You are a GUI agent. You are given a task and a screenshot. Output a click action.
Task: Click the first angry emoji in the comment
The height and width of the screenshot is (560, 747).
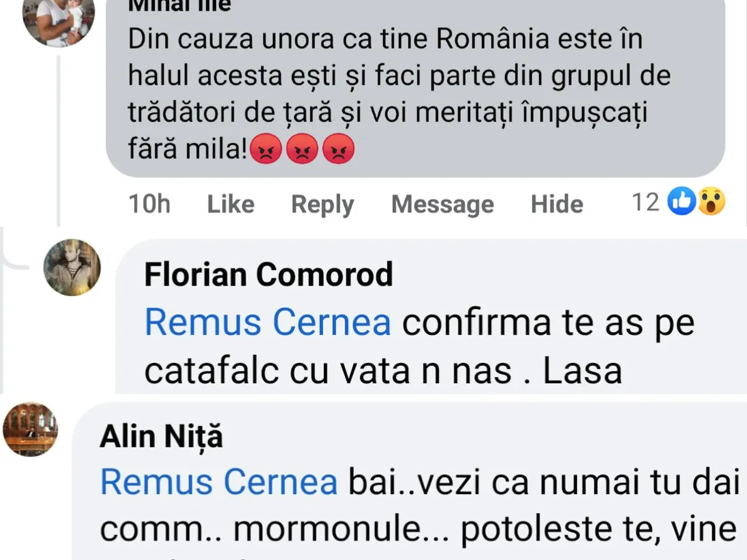pyautogui.click(x=266, y=149)
